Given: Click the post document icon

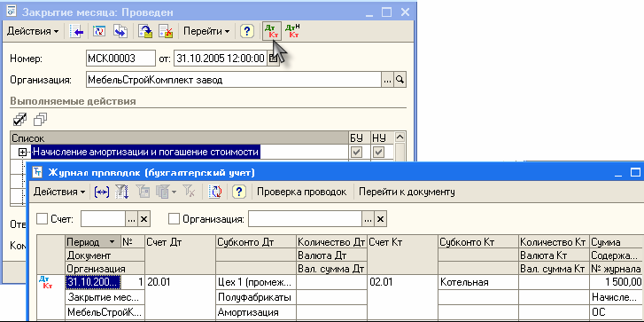Looking at the screenshot, I should click(x=145, y=31).
